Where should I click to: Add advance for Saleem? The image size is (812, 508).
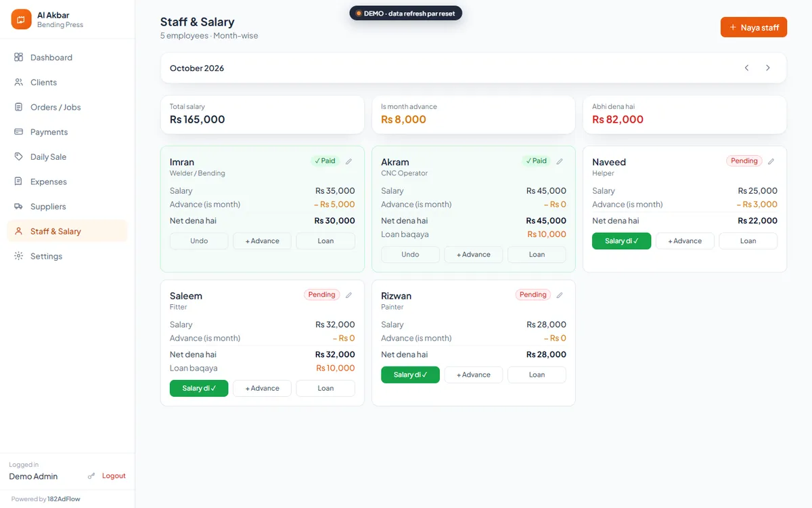(263, 388)
